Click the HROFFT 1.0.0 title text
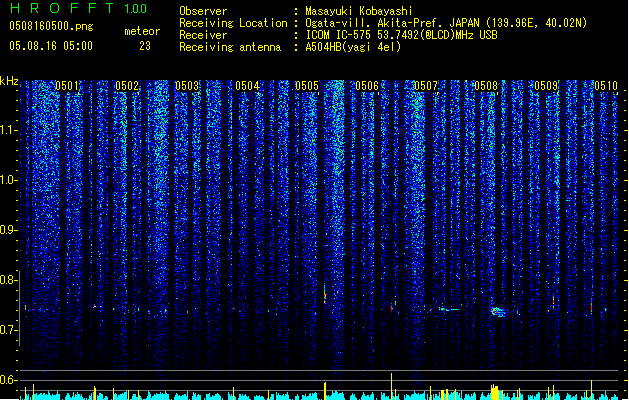The width and height of the screenshot is (629, 400). tap(79, 8)
